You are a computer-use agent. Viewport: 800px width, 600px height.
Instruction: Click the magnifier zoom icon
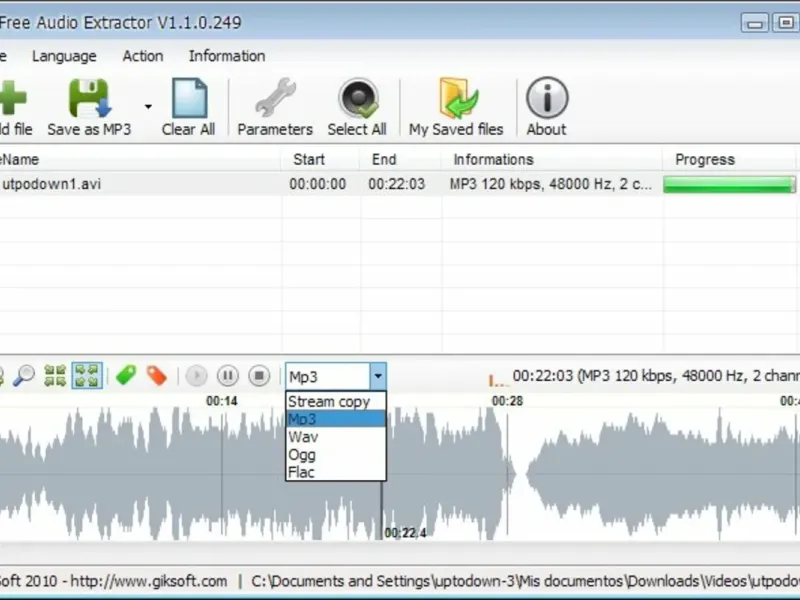23,376
